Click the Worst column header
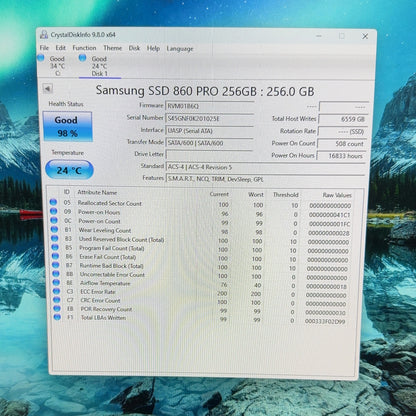This screenshot has height=416, width=416. point(256,194)
